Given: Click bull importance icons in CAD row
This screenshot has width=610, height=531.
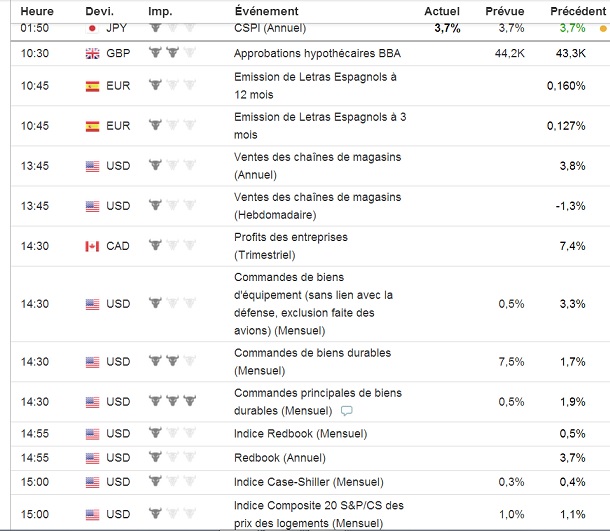Looking at the screenshot, I should (167, 246).
